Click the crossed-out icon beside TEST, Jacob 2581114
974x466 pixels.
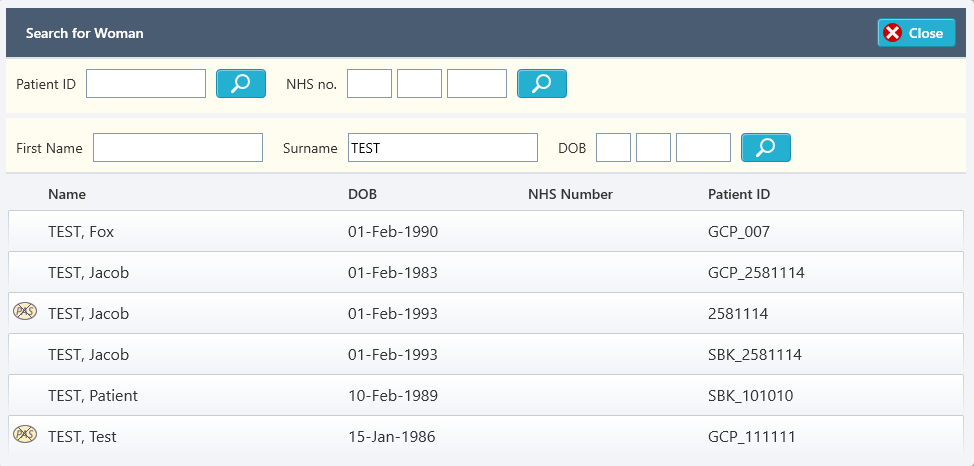[24, 312]
